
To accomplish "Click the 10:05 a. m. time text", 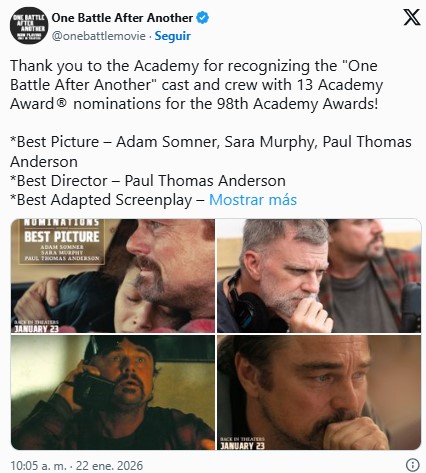I will pos(38,465).
